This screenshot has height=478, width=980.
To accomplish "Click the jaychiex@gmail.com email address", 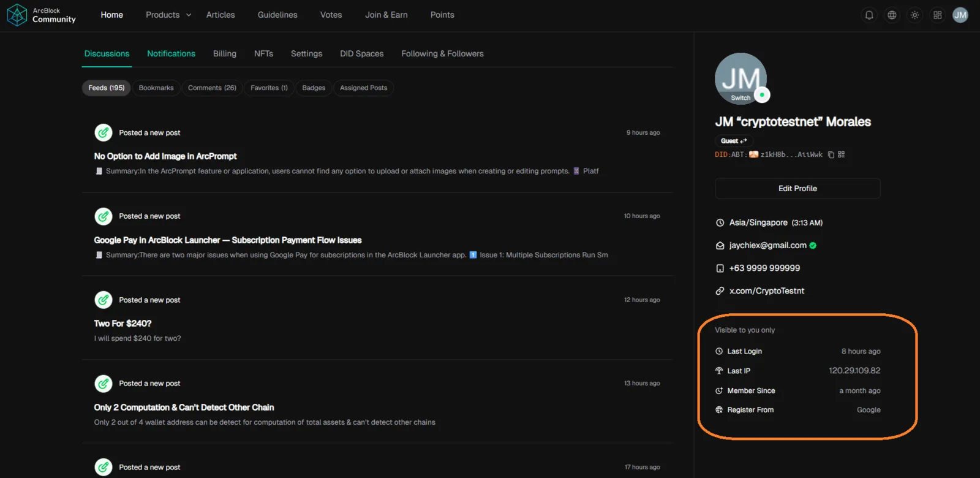I will 768,245.
